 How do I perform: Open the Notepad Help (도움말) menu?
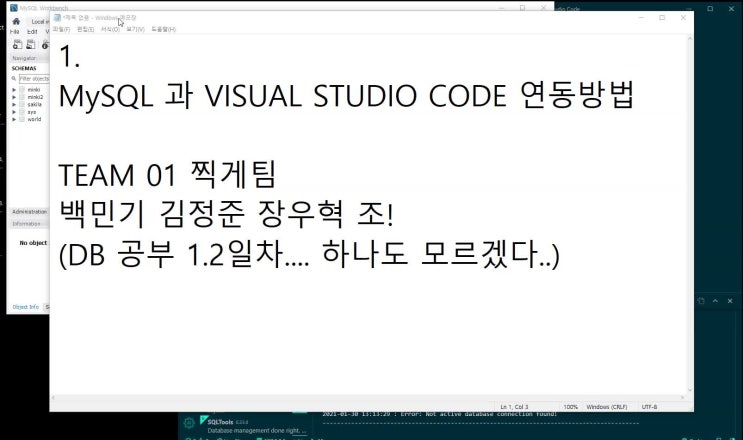coord(163,29)
